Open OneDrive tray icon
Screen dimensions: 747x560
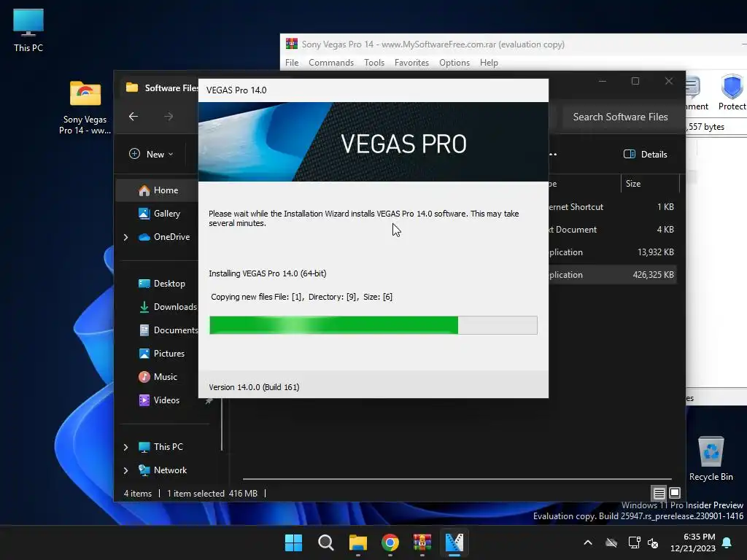point(611,542)
